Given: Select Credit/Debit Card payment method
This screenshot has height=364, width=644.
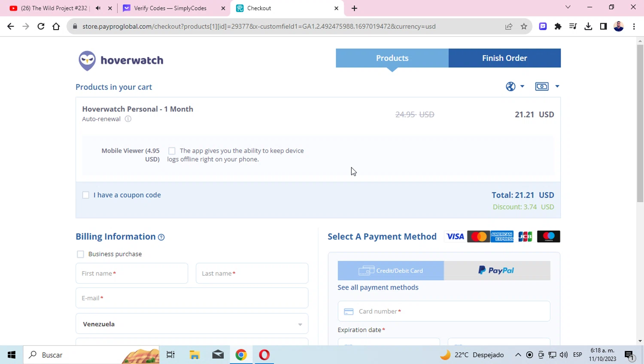Looking at the screenshot, I should [391, 271].
